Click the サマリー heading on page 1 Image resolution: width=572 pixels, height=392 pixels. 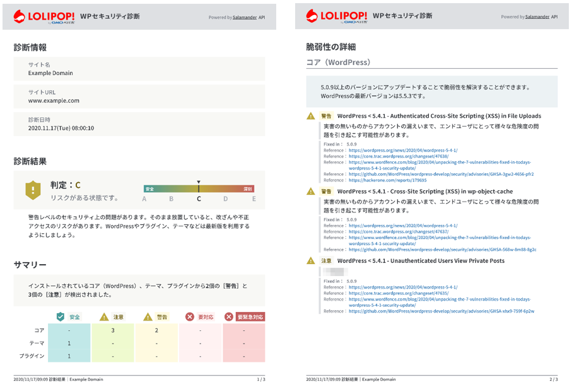[30, 265]
